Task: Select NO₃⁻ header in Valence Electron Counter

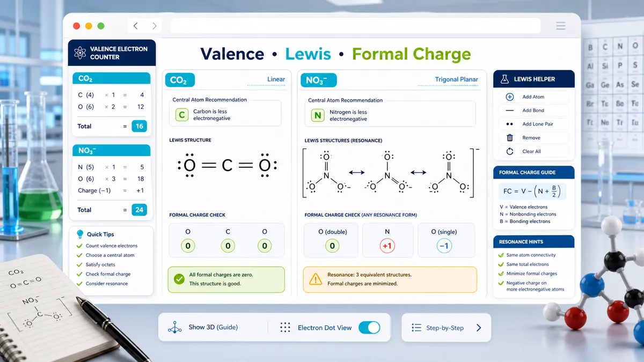Action: click(112, 151)
